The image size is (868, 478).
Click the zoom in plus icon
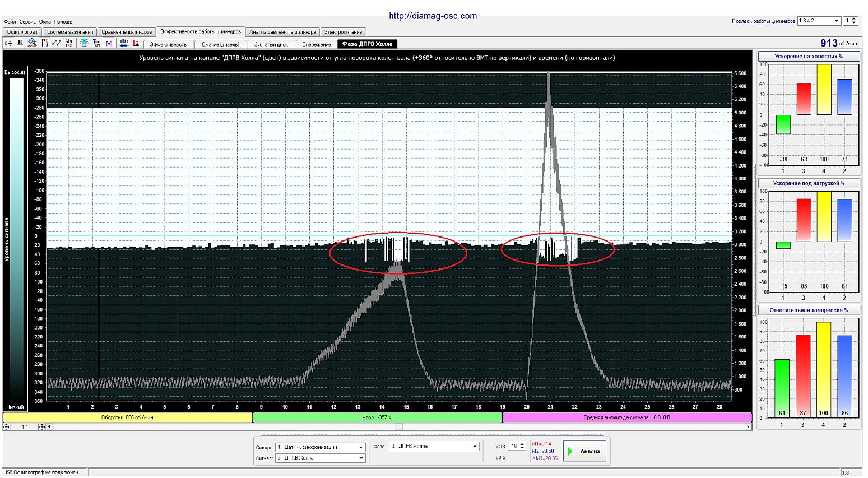pos(41,427)
